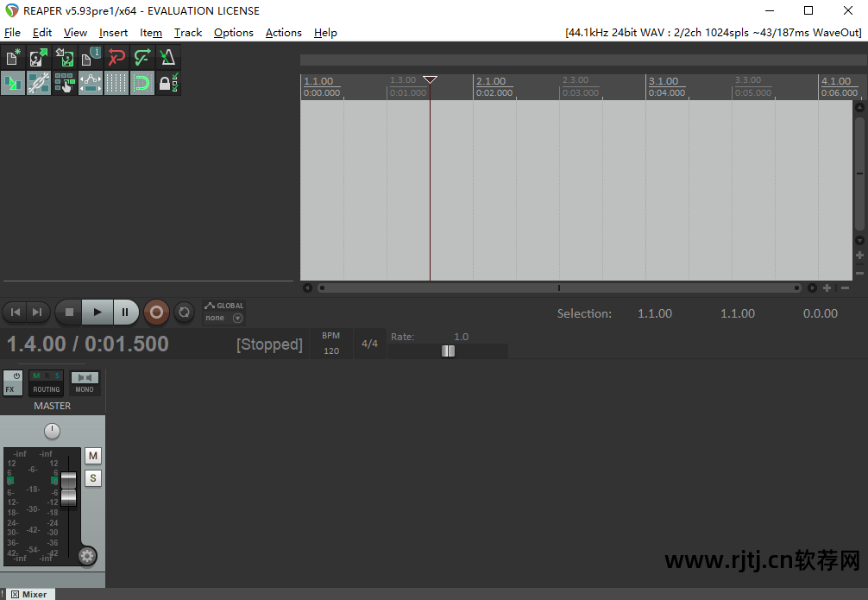Open the View menu
Screen dimensions: 868x600
(75, 33)
